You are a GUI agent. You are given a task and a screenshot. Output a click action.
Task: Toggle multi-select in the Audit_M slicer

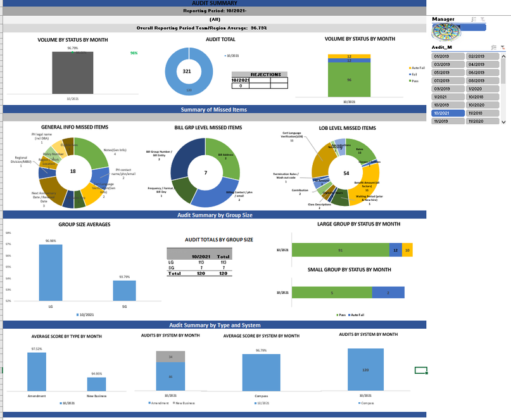(494, 48)
